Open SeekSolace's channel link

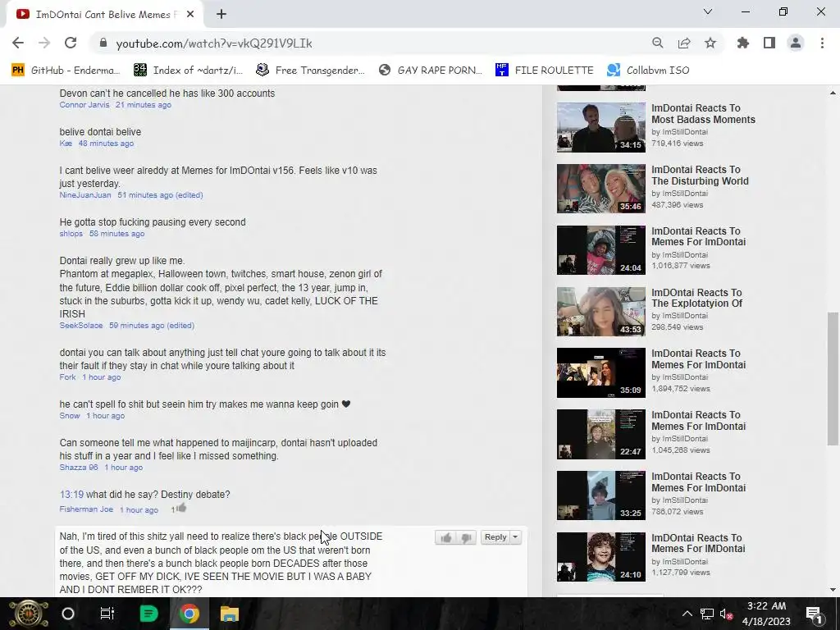pos(81,326)
